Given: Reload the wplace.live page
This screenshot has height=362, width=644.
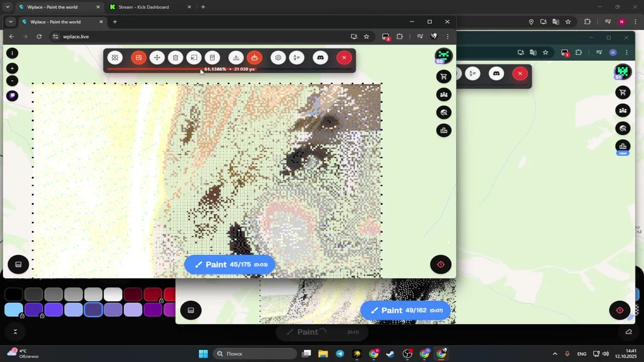Looking at the screenshot, I should (x=39, y=37).
